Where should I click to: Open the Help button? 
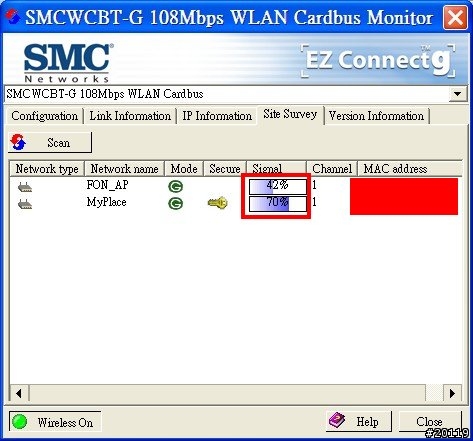[359, 421]
